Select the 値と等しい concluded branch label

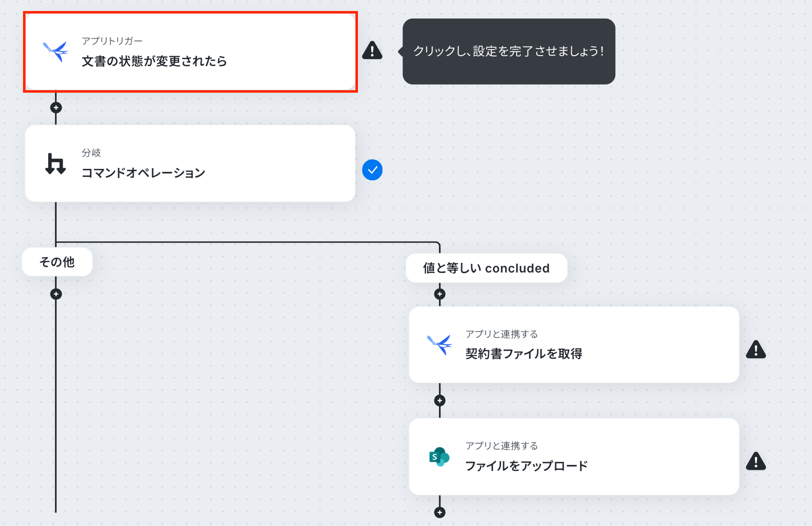487,268
